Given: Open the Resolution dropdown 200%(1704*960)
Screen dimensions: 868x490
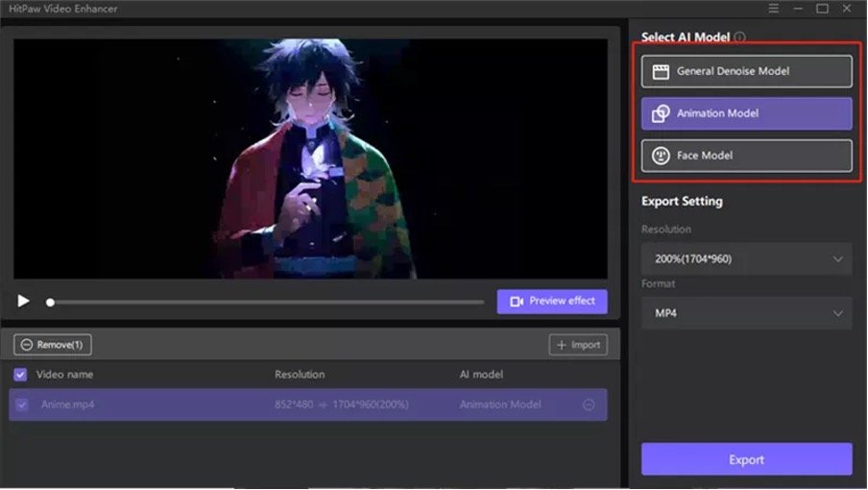Looking at the screenshot, I should [x=746, y=258].
